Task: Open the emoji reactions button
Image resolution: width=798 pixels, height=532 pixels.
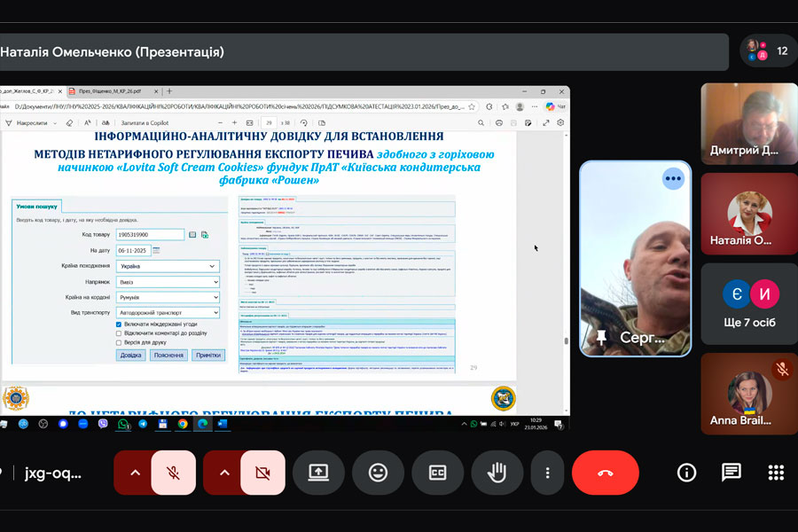Action: coord(378,473)
